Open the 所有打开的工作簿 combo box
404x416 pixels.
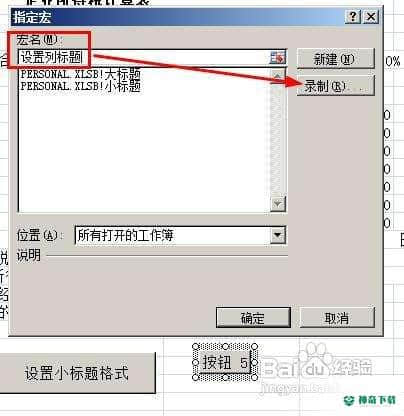pyautogui.click(x=180, y=235)
